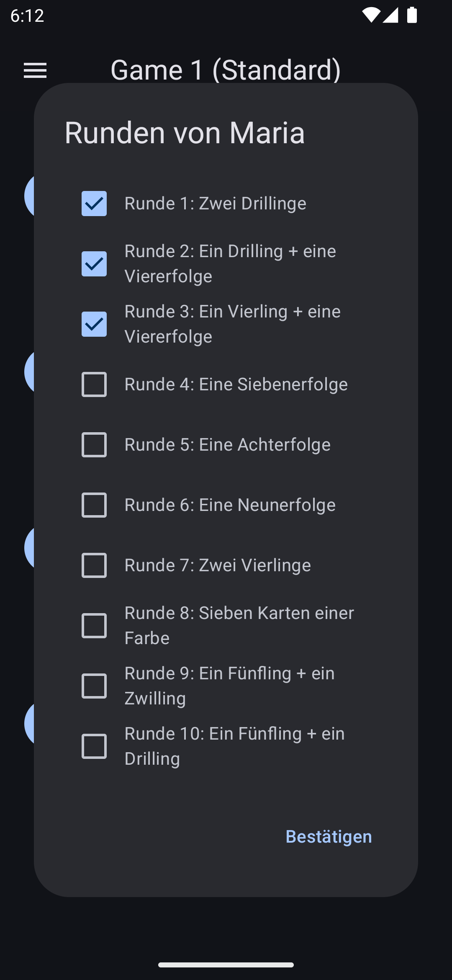
Task: Tap the Runden von Maria dialog heading
Action: pos(185,133)
